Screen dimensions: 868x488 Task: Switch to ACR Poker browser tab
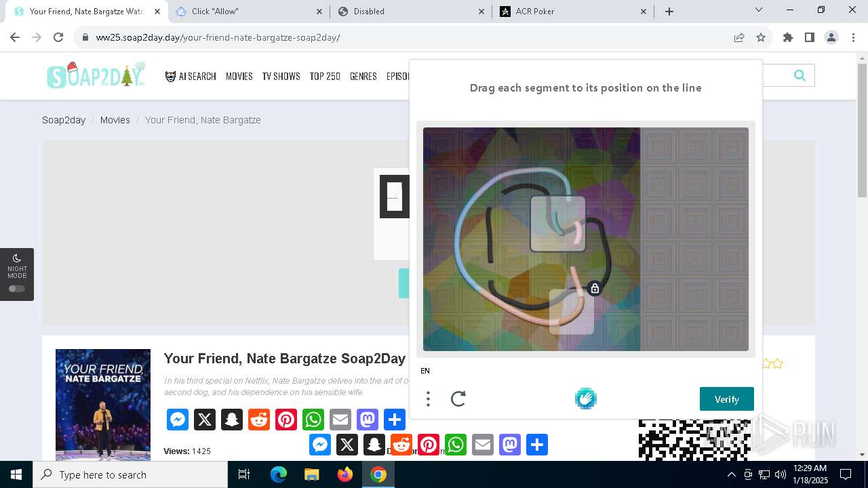(x=573, y=12)
